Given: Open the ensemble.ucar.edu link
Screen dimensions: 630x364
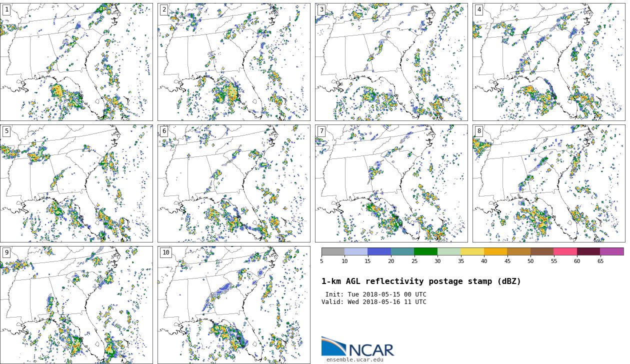Looking at the screenshot, I should (355, 359).
